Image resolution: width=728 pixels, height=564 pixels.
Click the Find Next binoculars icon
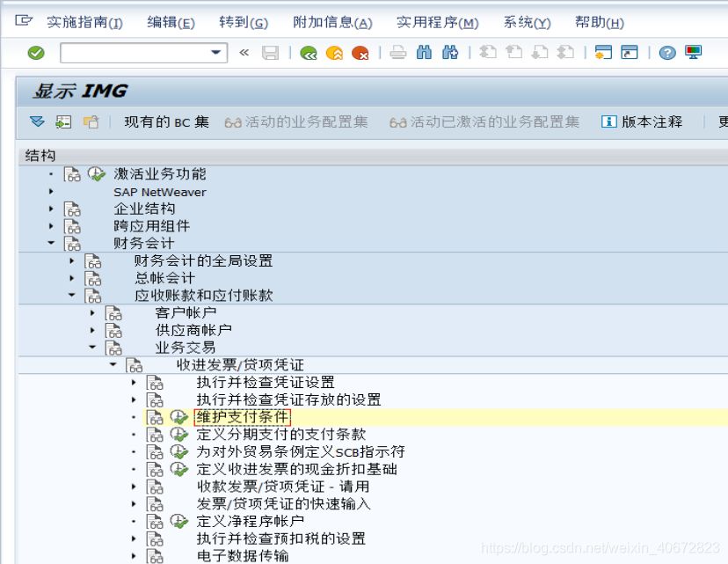pos(450,53)
